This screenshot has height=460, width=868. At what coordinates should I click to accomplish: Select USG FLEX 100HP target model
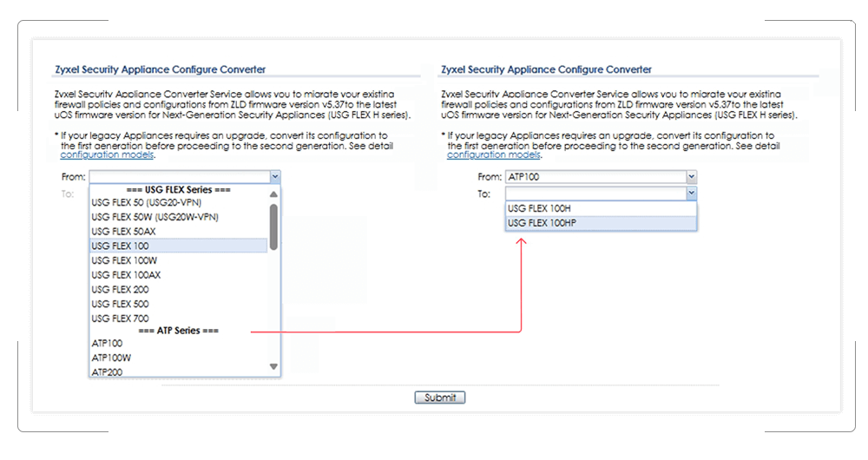pyautogui.click(x=602, y=223)
